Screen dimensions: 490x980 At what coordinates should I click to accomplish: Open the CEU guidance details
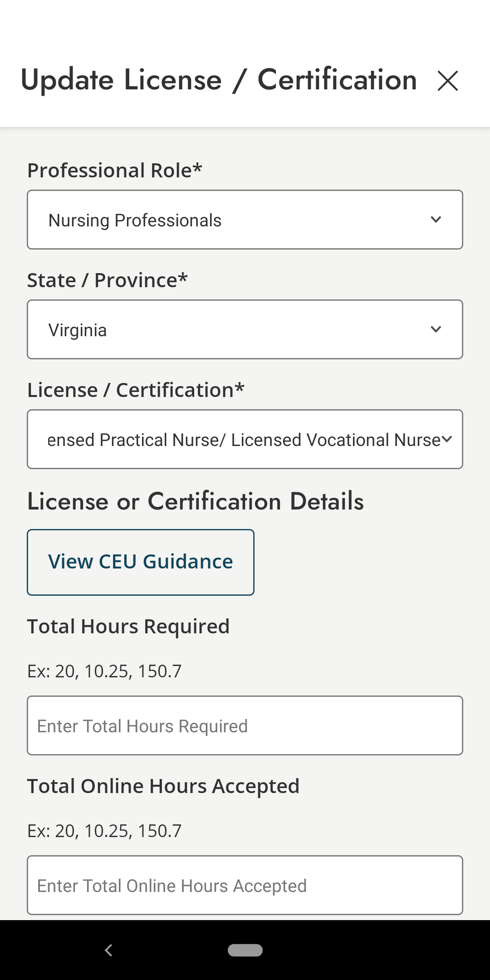click(141, 561)
